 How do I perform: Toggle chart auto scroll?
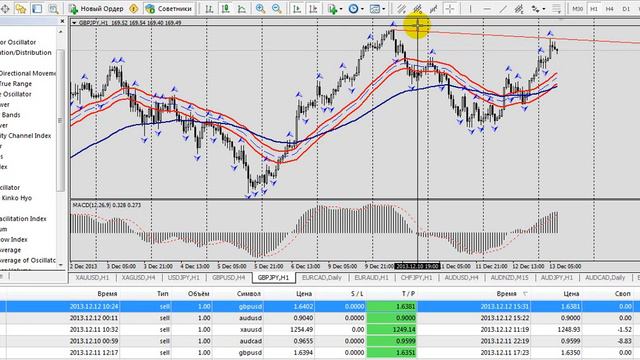point(297,9)
